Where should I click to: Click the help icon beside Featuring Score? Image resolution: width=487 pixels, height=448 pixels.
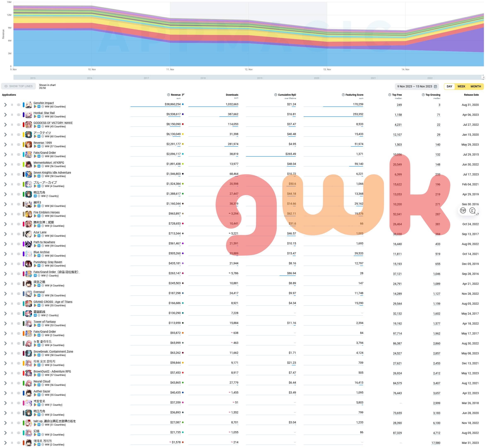click(x=343, y=95)
